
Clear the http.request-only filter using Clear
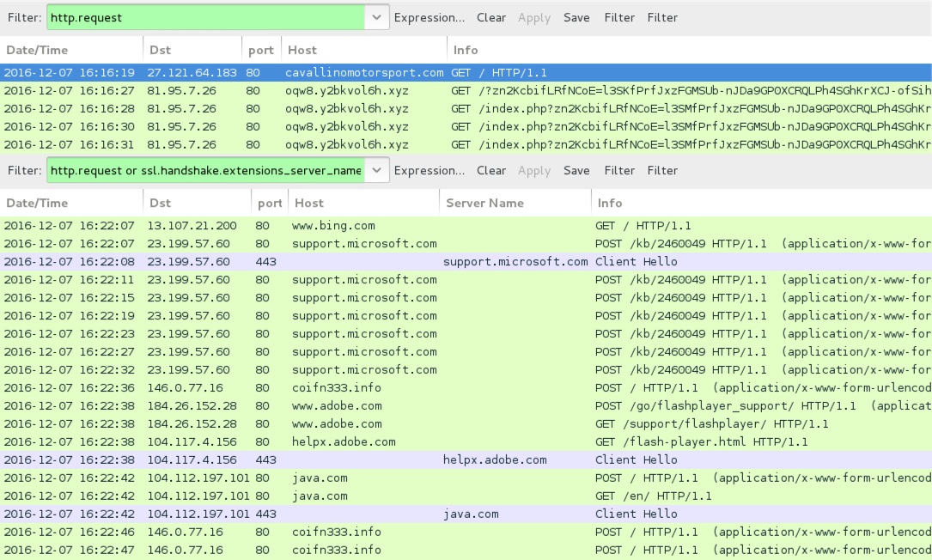tap(491, 18)
